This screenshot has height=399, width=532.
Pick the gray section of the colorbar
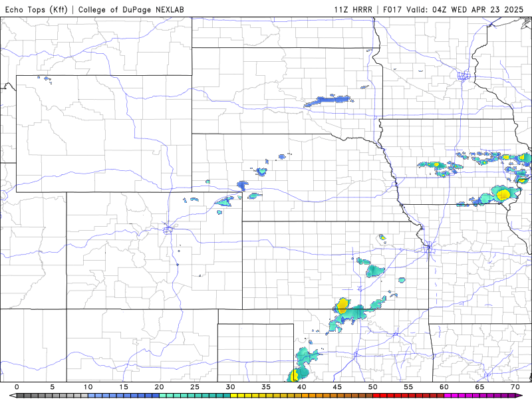click(53, 396)
